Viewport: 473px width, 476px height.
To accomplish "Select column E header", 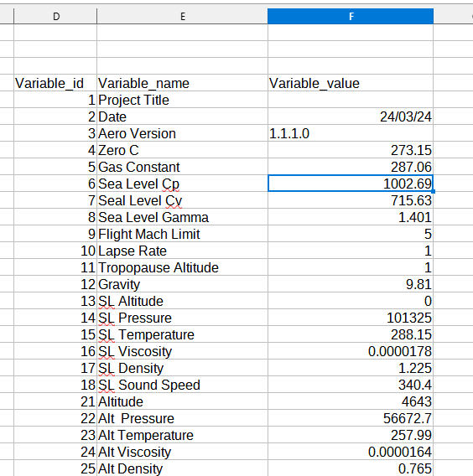I will tap(182, 16).
